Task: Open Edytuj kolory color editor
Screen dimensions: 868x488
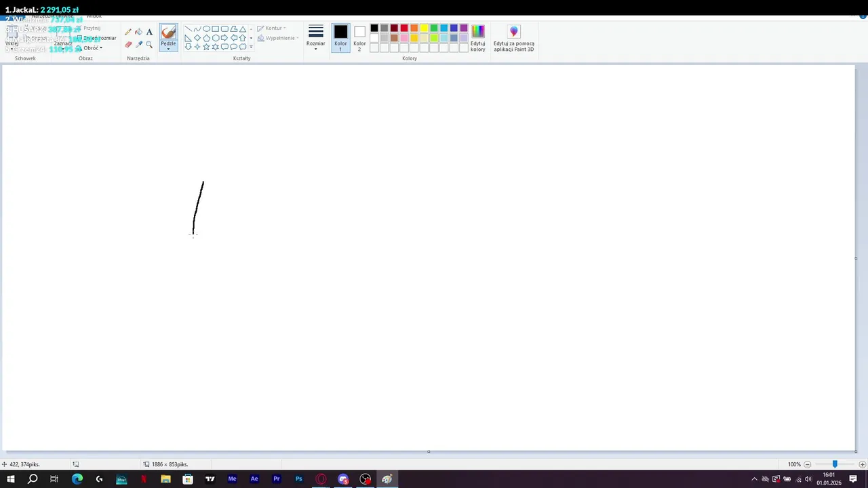Action: point(478,38)
